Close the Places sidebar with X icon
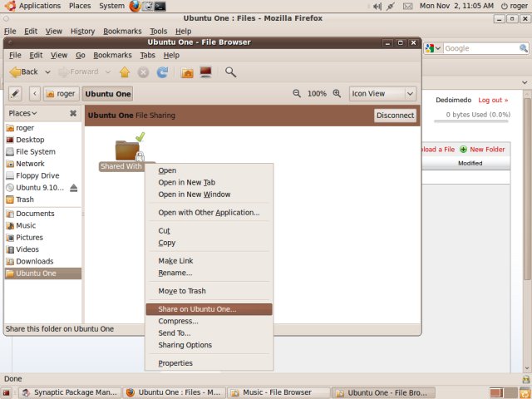The width and height of the screenshot is (532, 399). click(73, 113)
